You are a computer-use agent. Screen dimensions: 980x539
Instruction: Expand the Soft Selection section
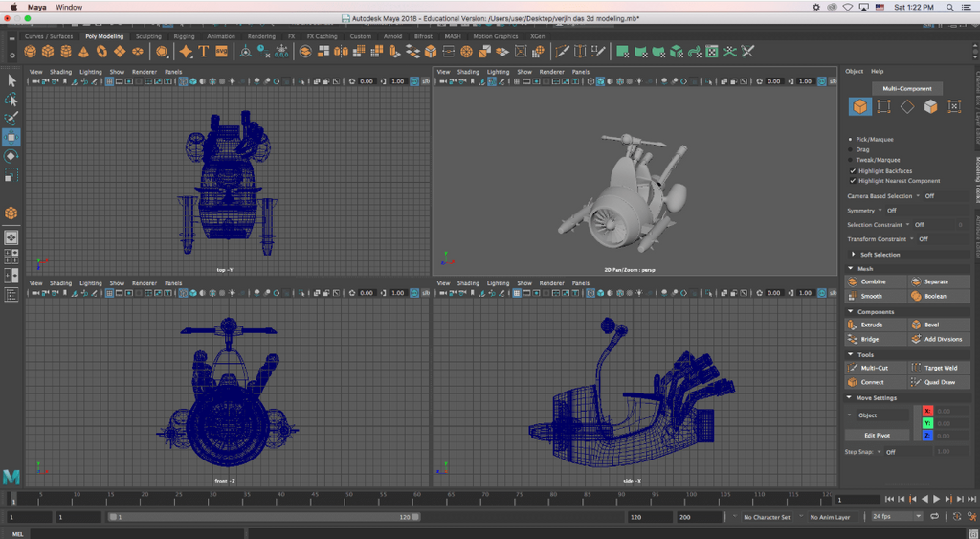879,254
